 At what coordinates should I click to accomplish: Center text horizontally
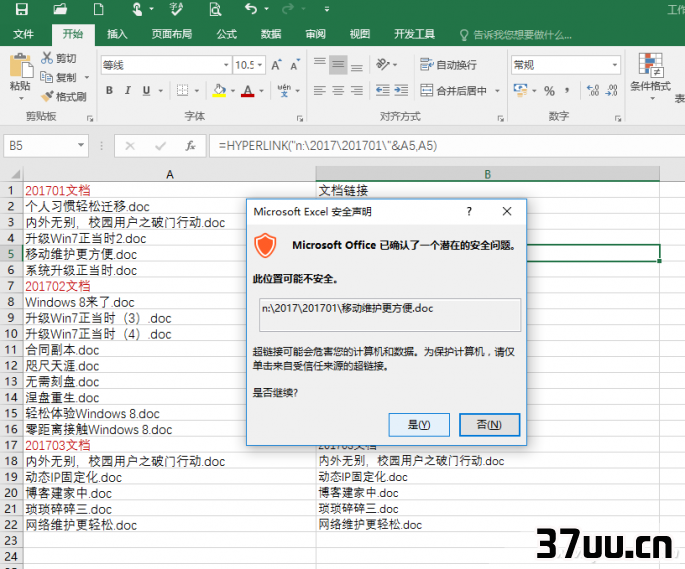coord(338,90)
